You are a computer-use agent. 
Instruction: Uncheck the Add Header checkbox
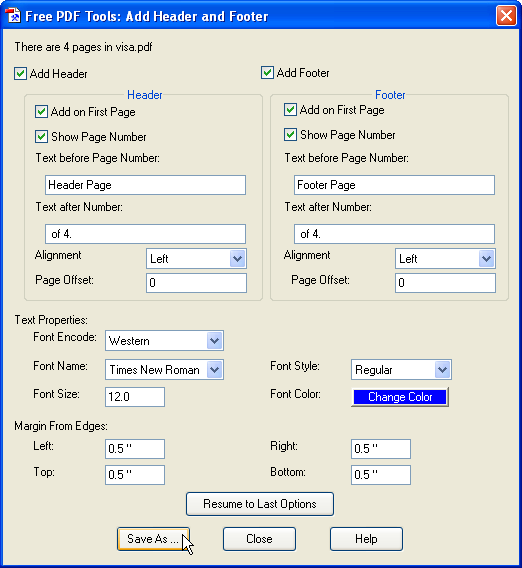20,74
